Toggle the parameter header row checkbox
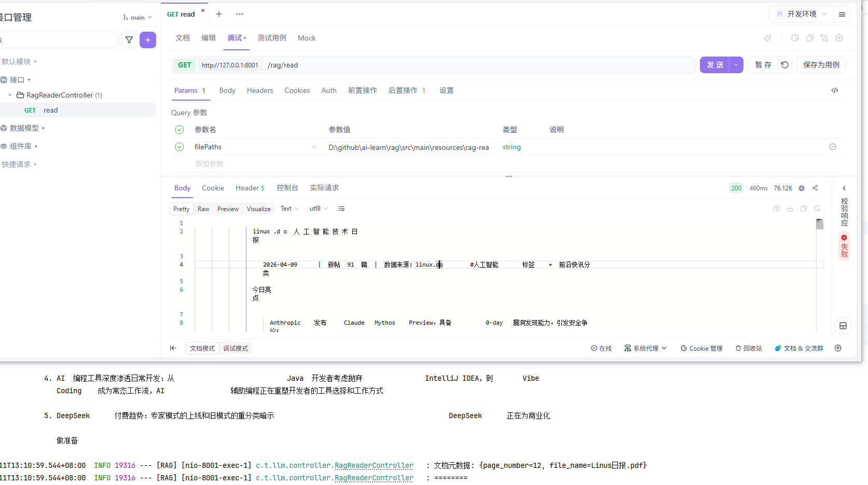This screenshot has height=485, width=868. (179, 129)
